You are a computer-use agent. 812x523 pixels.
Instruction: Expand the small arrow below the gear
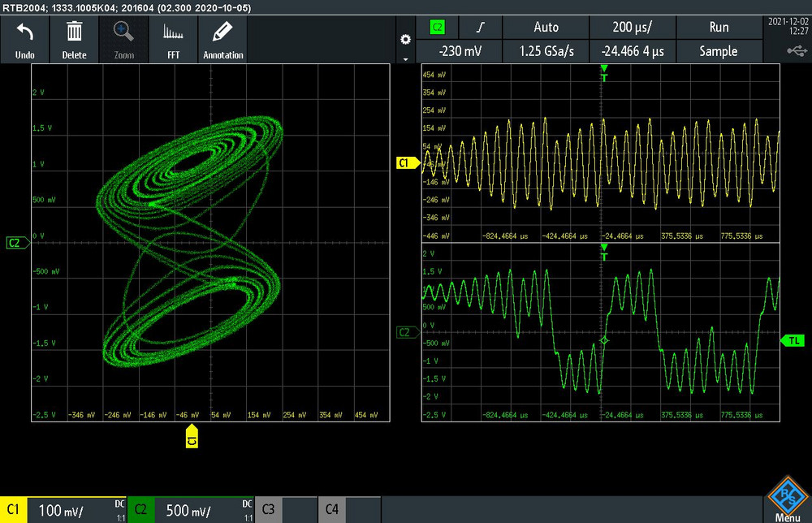[405, 59]
